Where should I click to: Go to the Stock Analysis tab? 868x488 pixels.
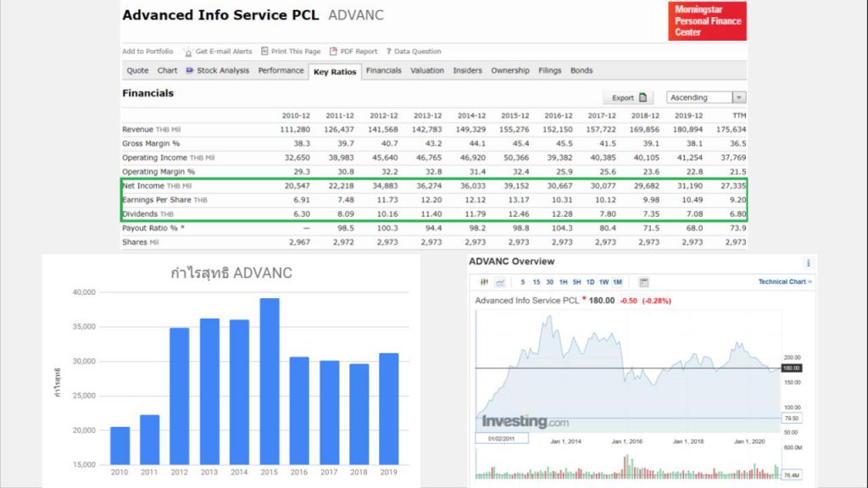pos(219,71)
